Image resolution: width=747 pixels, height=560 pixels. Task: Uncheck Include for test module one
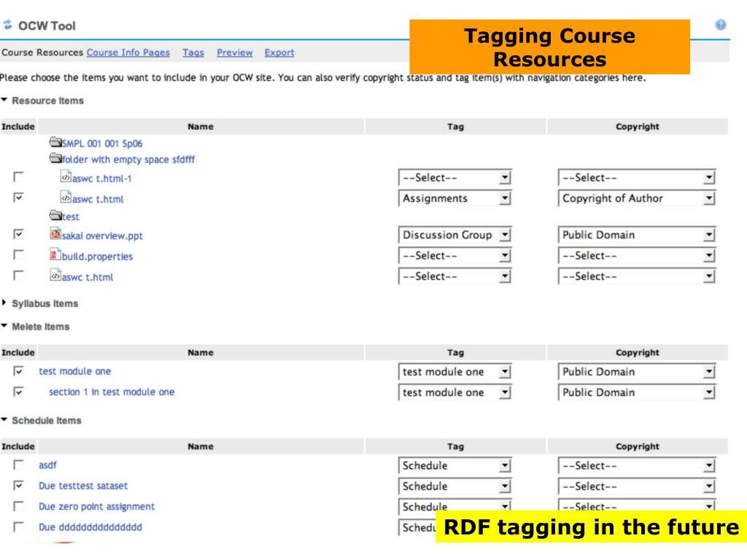pos(18,371)
